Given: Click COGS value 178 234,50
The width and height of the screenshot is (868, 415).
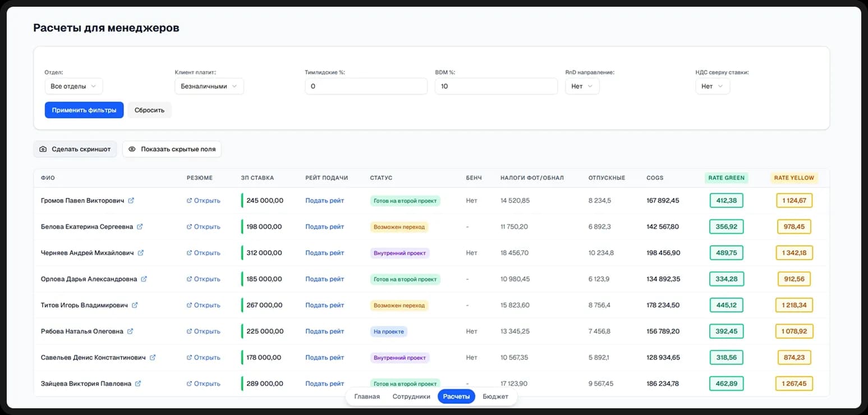Looking at the screenshot, I should pos(663,305).
